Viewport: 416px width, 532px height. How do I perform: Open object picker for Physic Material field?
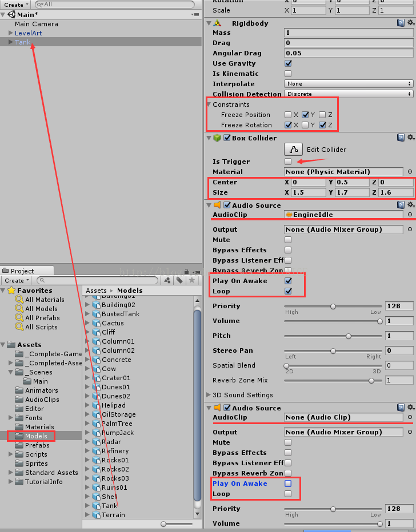(x=410, y=172)
